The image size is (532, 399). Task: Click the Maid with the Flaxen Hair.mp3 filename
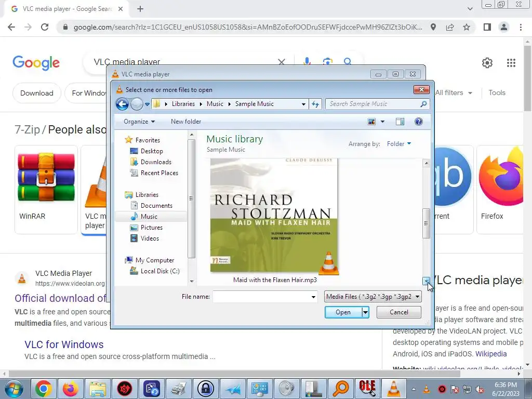pyautogui.click(x=275, y=280)
